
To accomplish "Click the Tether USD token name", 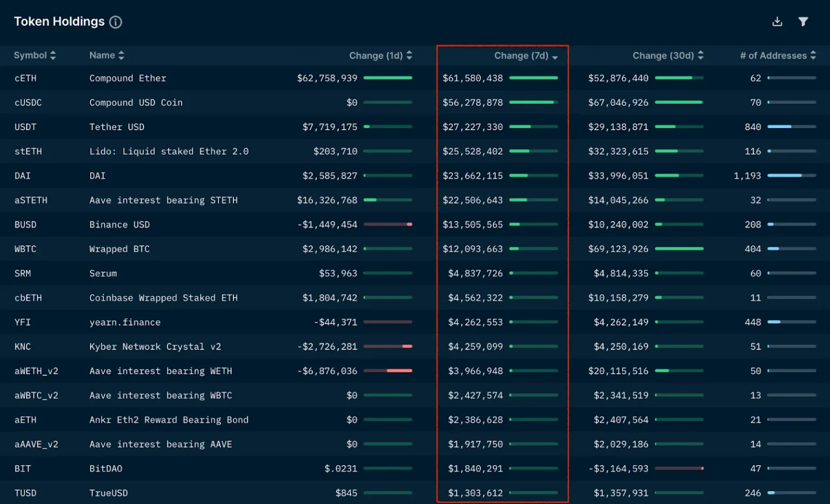I will pyautogui.click(x=117, y=127).
